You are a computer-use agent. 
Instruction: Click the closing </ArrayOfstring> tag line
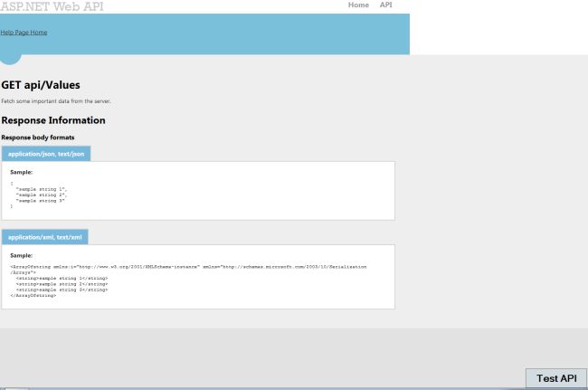tap(33, 296)
